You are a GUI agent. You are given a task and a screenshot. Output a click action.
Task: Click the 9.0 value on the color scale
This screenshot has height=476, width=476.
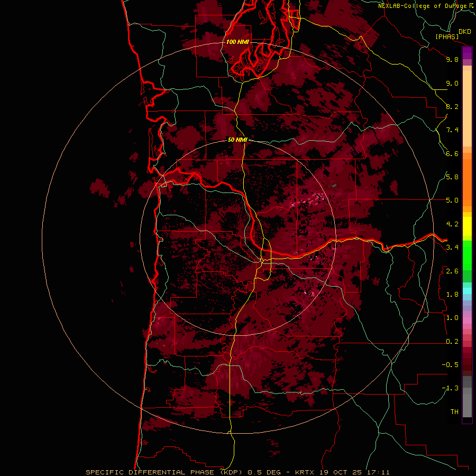pos(452,83)
